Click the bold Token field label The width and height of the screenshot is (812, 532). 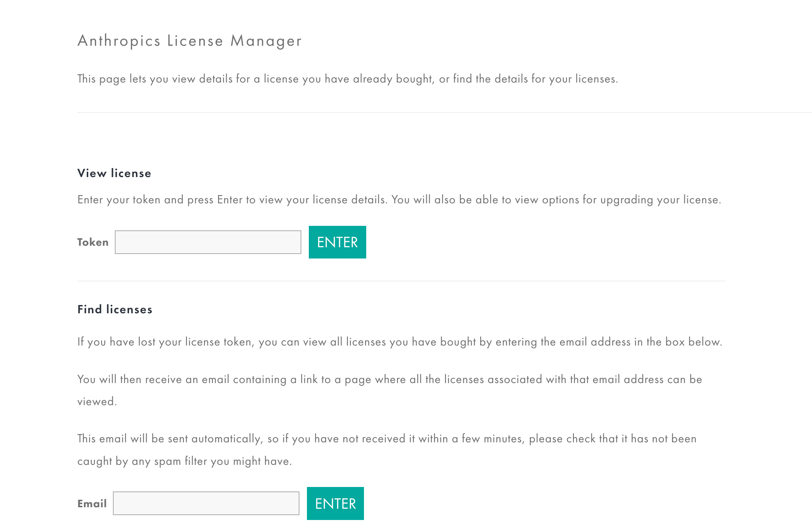93,242
